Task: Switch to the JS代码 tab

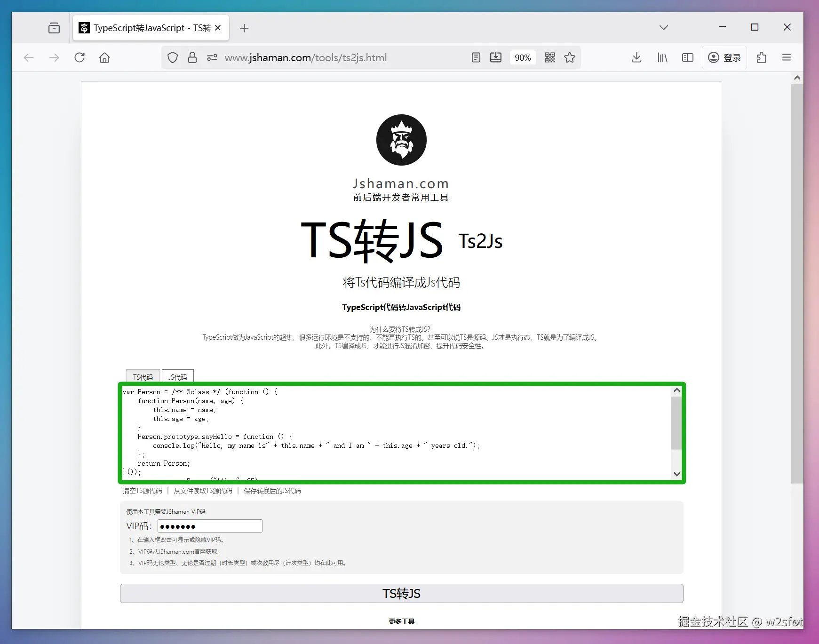Action: [178, 377]
